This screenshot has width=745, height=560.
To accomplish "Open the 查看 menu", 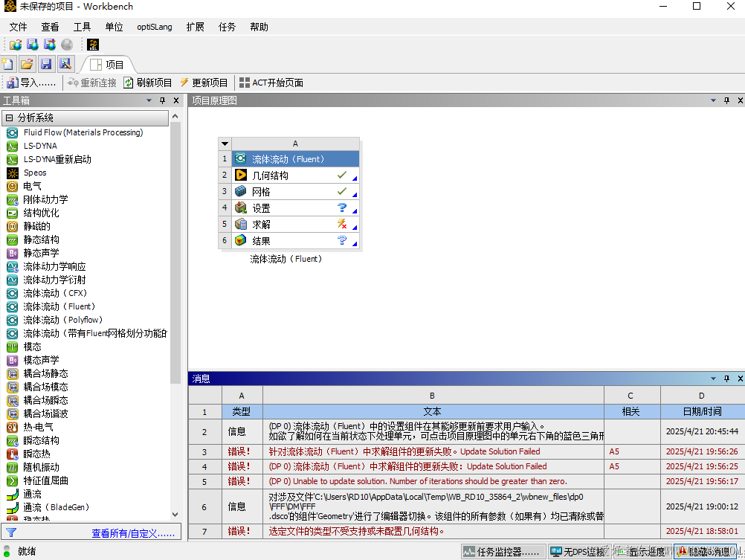I will tap(50, 27).
